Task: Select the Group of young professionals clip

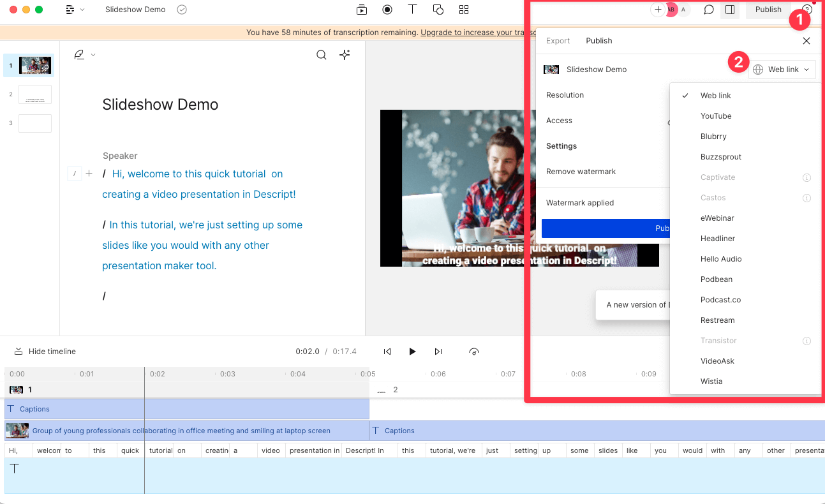Action: (x=187, y=431)
